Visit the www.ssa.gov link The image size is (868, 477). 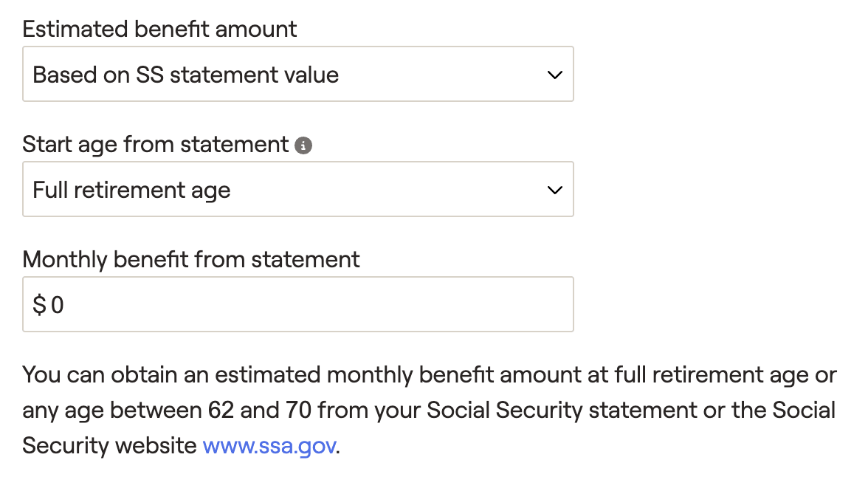tap(269, 445)
